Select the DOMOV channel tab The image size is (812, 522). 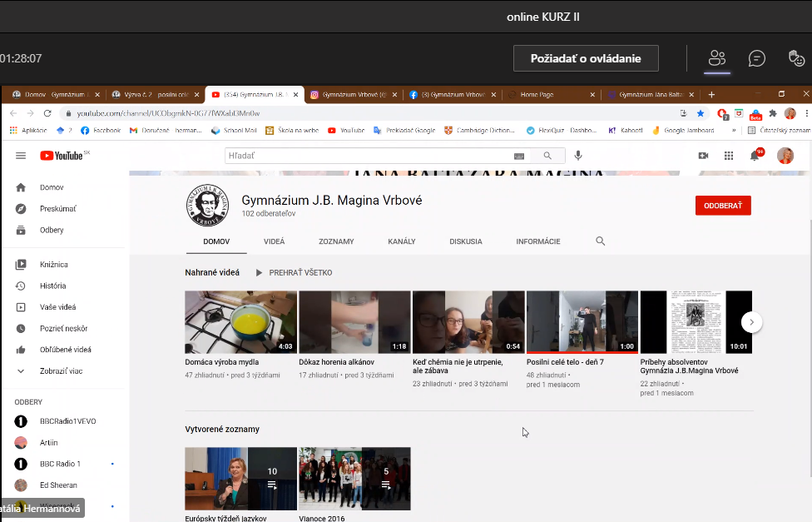[216, 241]
